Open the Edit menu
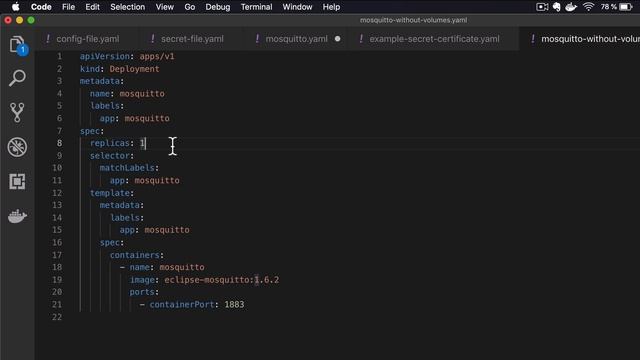Image resolution: width=640 pixels, height=360 pixels. click(x=92, y=7)
